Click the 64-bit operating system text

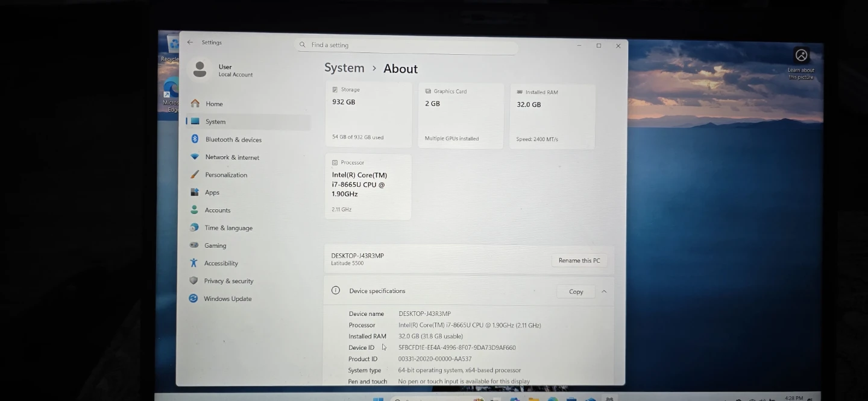click(459, 370)
